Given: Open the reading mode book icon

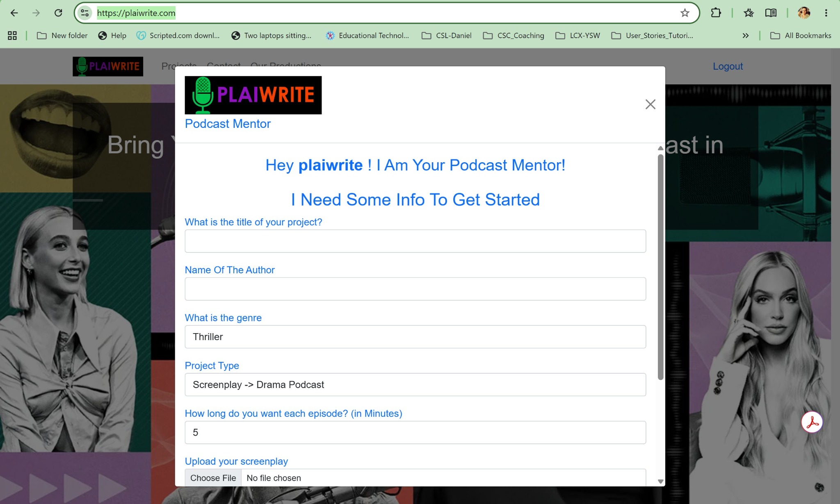Looking at the screenshot, I should 771,13.
